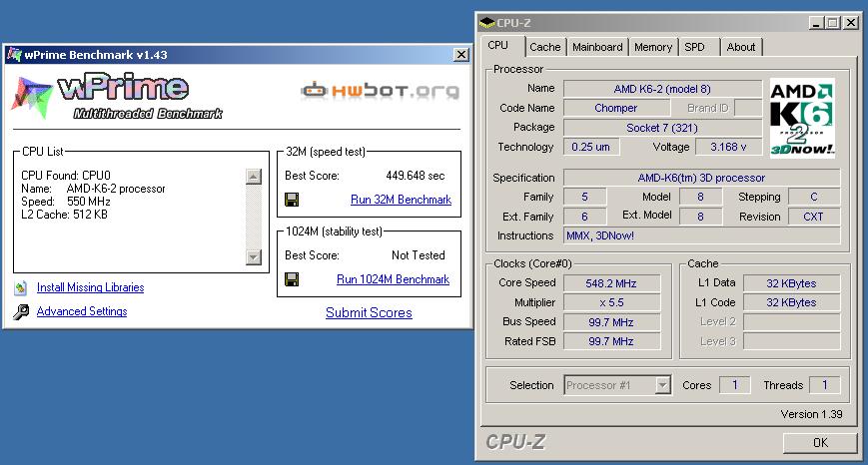Click the Family value 5

[x=584, y=197]
